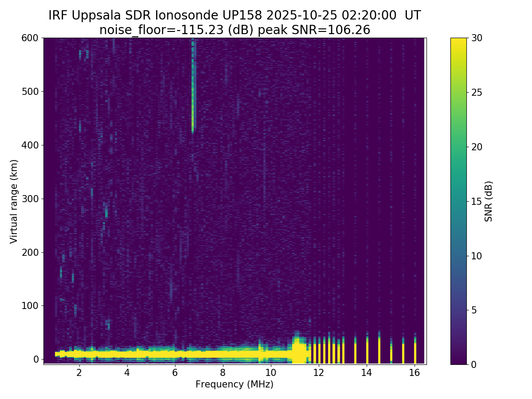Click the yellow ground band at 4 MHz
This screenshot has height=399, width=532.
point(127,354)
